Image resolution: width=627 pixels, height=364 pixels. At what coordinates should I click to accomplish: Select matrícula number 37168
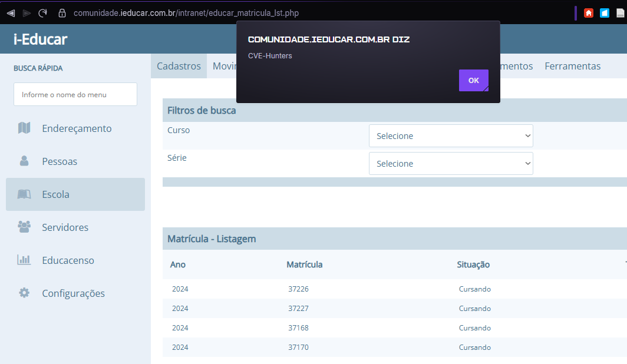pyautogui.click(x=298, y=327)
